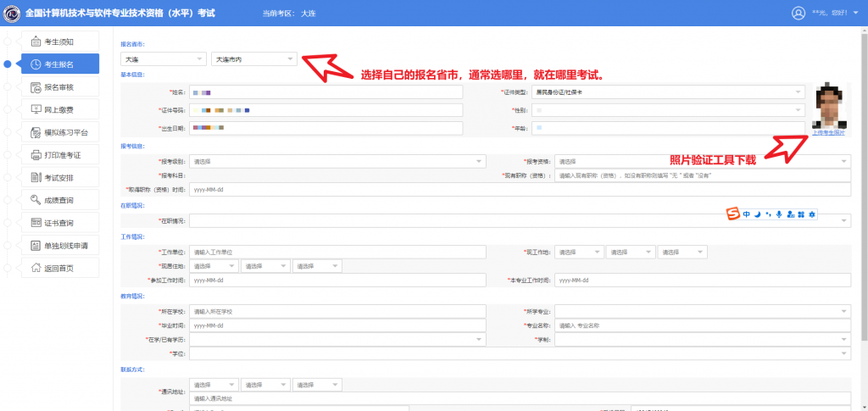868x411 pixels.
Task: Click the 现有职称(资格) input field
Action: 703,175
